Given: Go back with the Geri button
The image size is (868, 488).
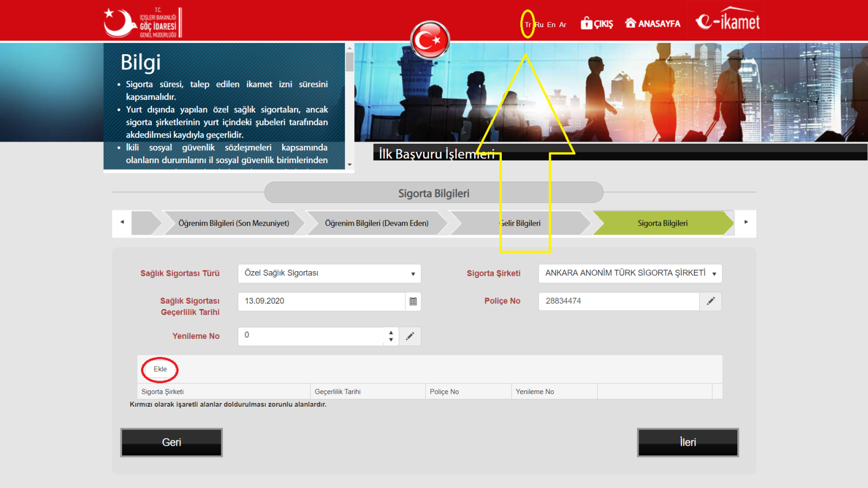Looking at the screenshot, I should [x=171, y=442].
